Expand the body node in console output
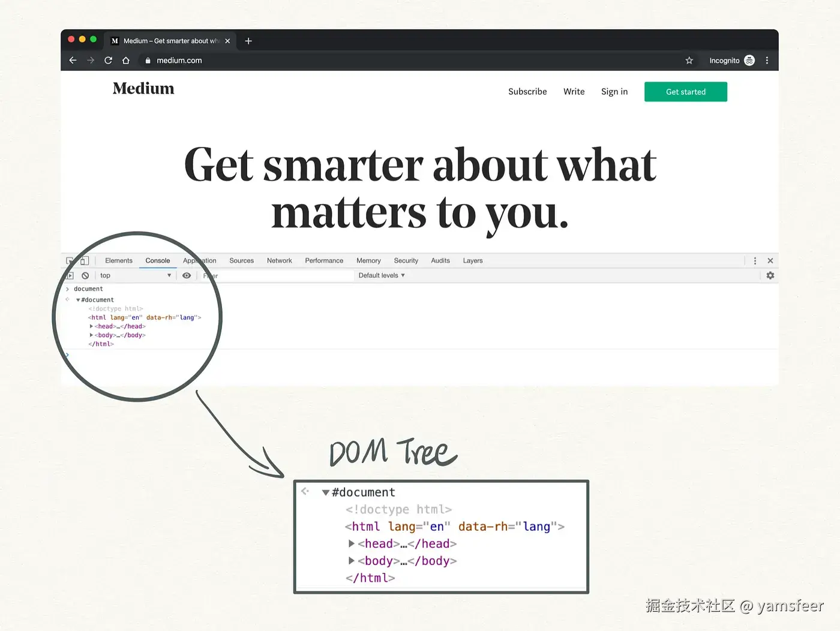Viewport: 840px width, 631px height. 91,335
